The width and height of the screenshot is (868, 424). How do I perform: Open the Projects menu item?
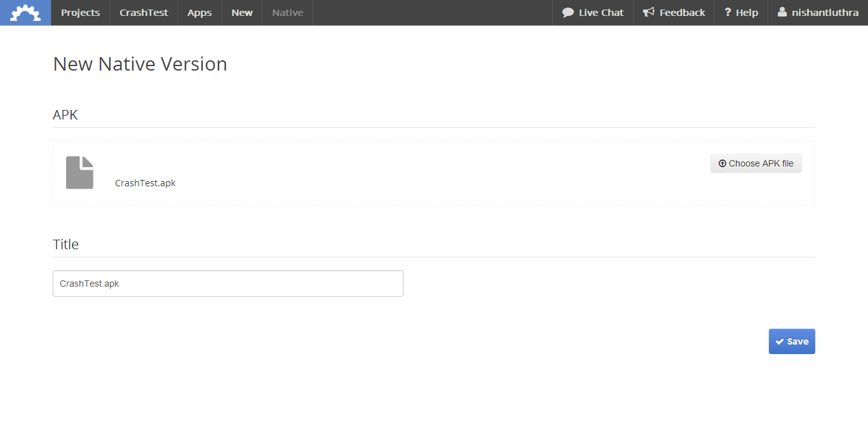pyautogui.click(x=80, y=13)
